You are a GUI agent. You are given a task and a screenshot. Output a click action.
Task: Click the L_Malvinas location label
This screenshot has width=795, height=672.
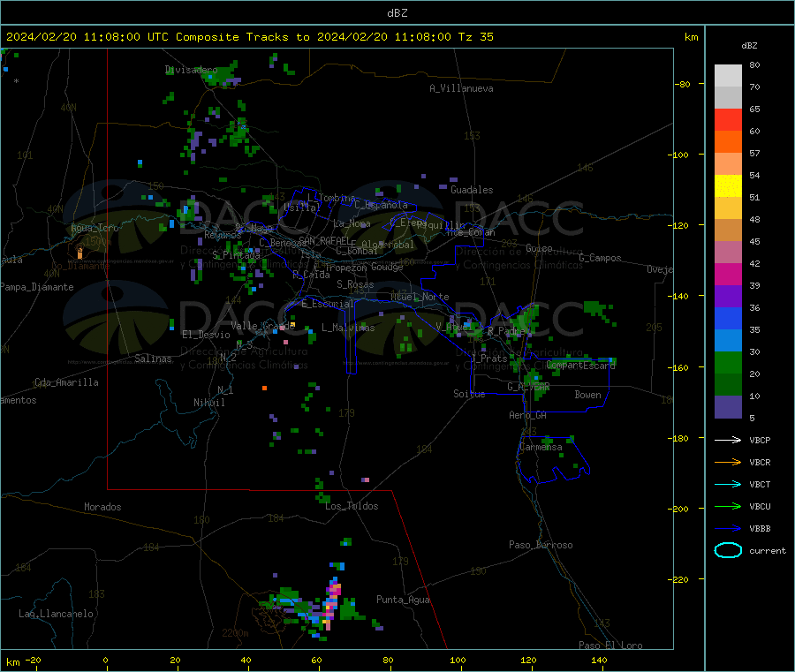(x=348, y=328)
